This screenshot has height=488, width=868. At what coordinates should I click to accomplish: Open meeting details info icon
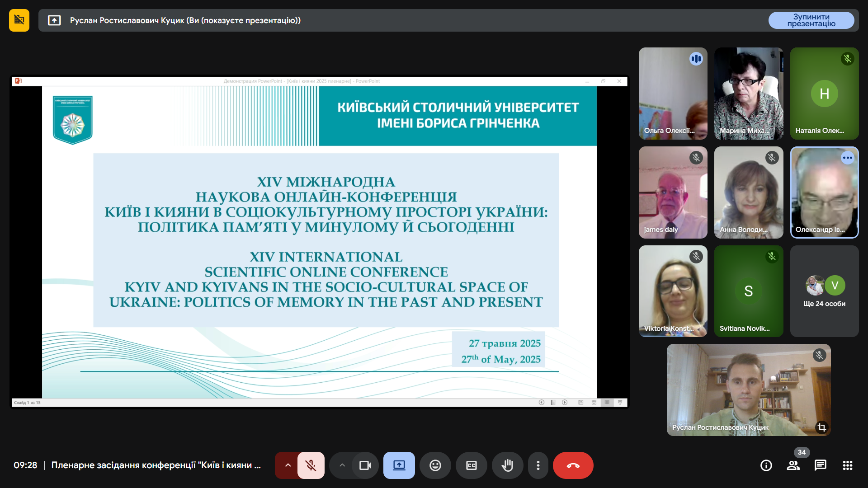766,465
